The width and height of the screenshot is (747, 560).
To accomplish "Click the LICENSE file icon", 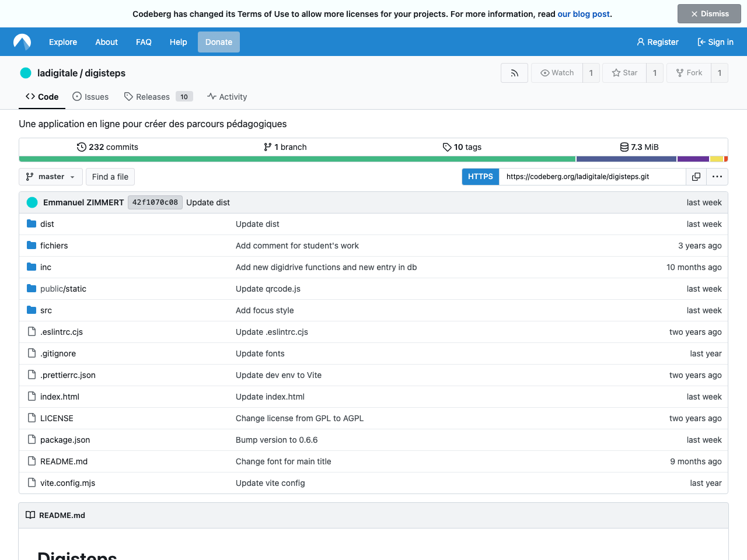I will pyautogui.click(x=32, y=418).
